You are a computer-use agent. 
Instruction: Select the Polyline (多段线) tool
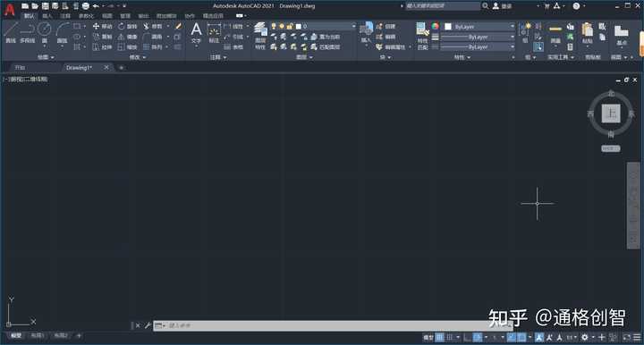[27, 33]
